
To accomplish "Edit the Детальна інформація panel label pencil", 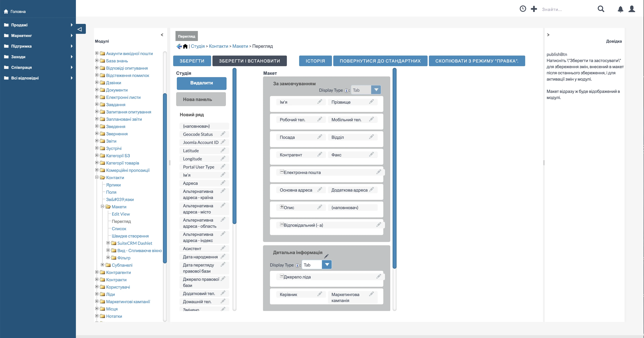I will pyautogui.click(x=326, y=256).
